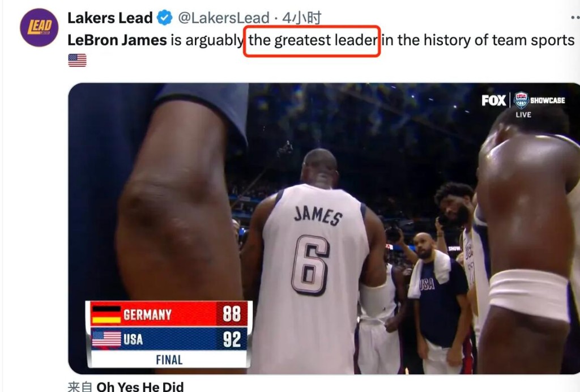Click the red-boxed 'the greatest leader' phrase
Viewport: 580px width, 392px height.
coord(313,40)
